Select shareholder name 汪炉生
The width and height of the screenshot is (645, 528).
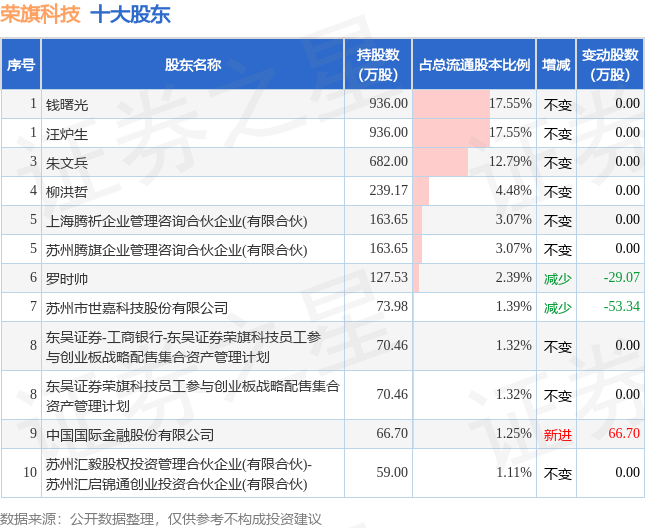[67, 134]
